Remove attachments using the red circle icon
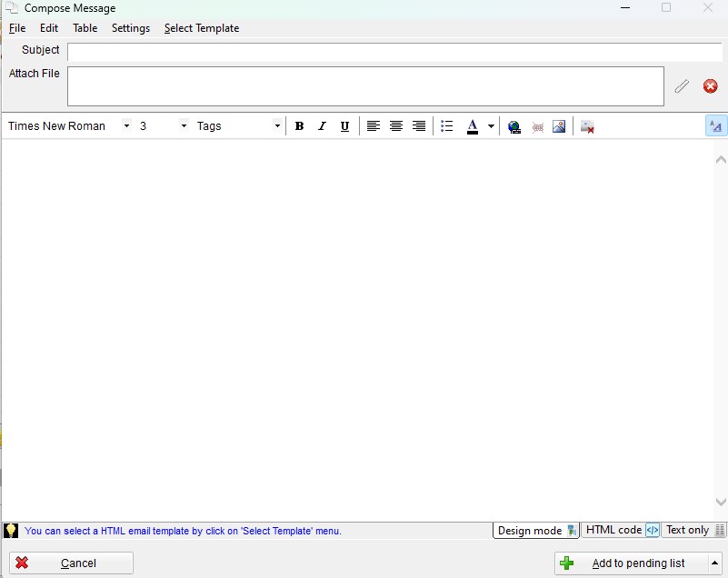 point(710,86)
